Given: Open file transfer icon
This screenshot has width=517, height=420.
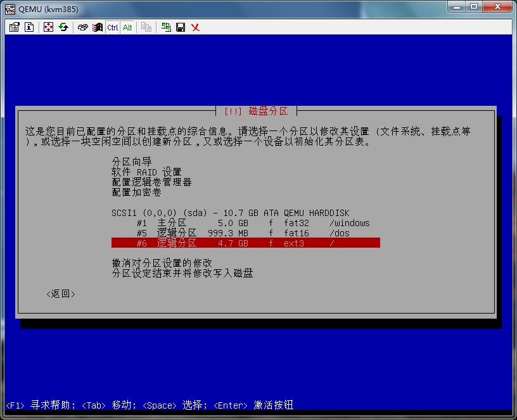Looking at the screenshot, I should tap(146, 27).
